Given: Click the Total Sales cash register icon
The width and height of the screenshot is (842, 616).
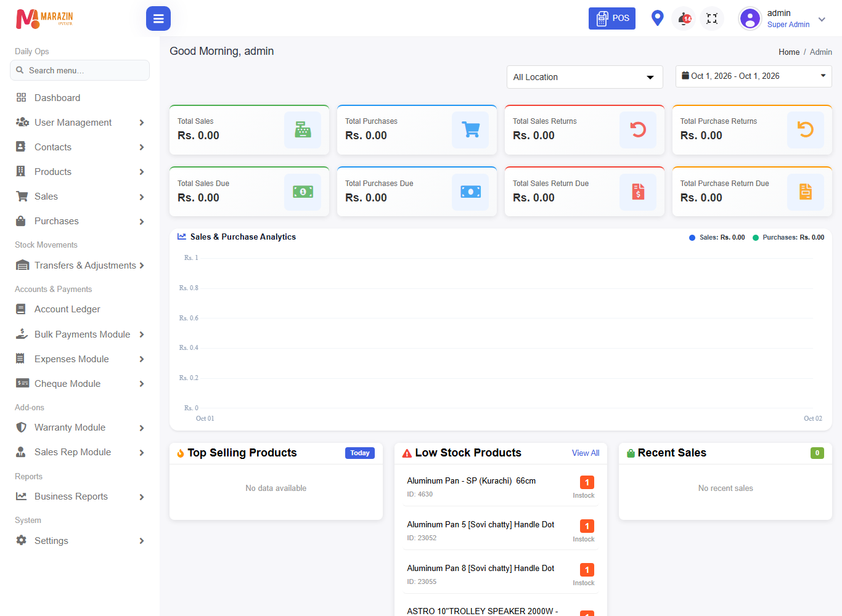Looking at the screenshot, I should [303, 129].
